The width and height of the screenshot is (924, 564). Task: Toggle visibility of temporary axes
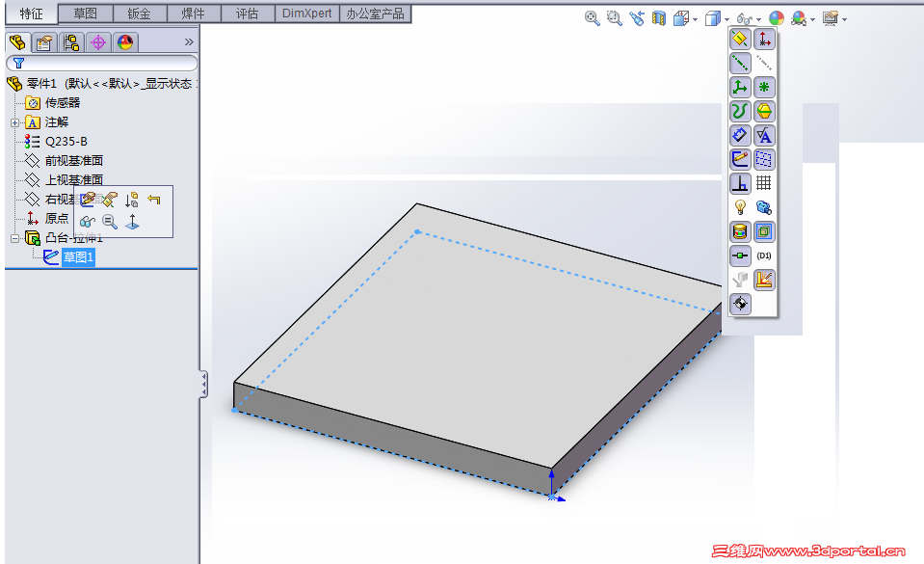pos(764,63)
